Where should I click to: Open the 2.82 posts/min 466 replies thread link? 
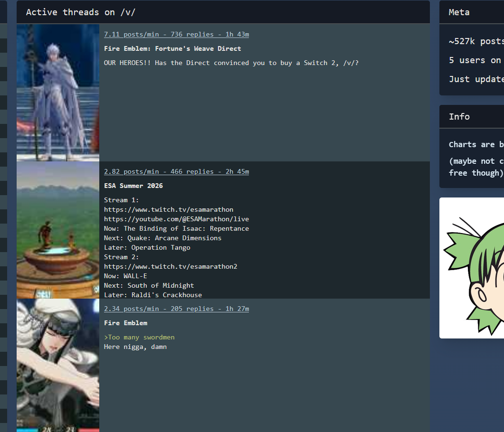coord(176,171)
